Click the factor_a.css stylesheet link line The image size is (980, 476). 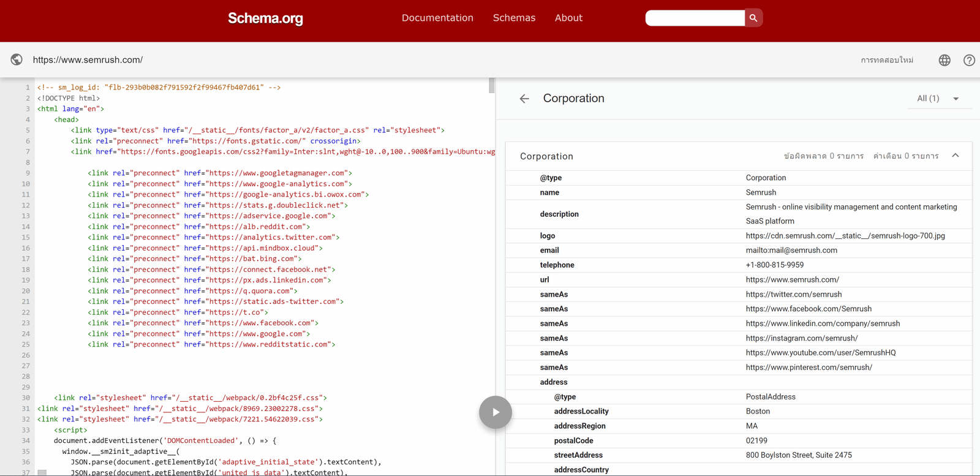tap(257, 130)
